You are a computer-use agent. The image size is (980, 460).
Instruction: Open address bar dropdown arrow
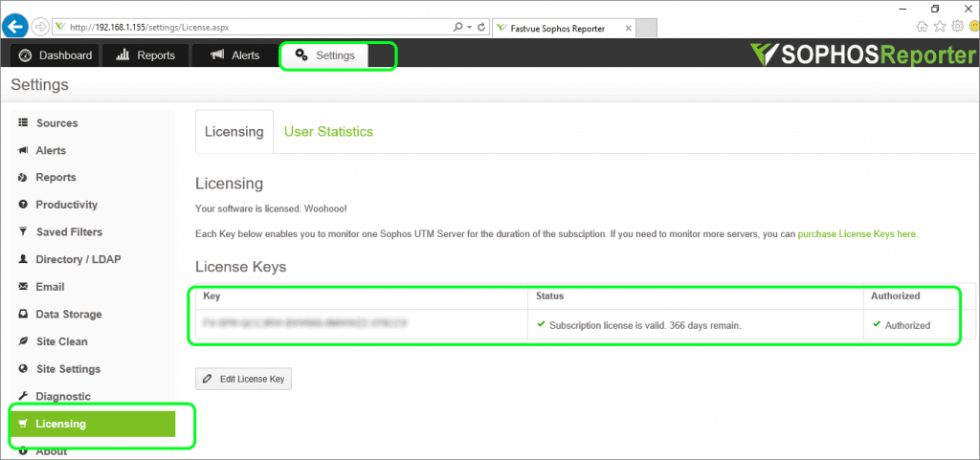(x=469, y=28)
